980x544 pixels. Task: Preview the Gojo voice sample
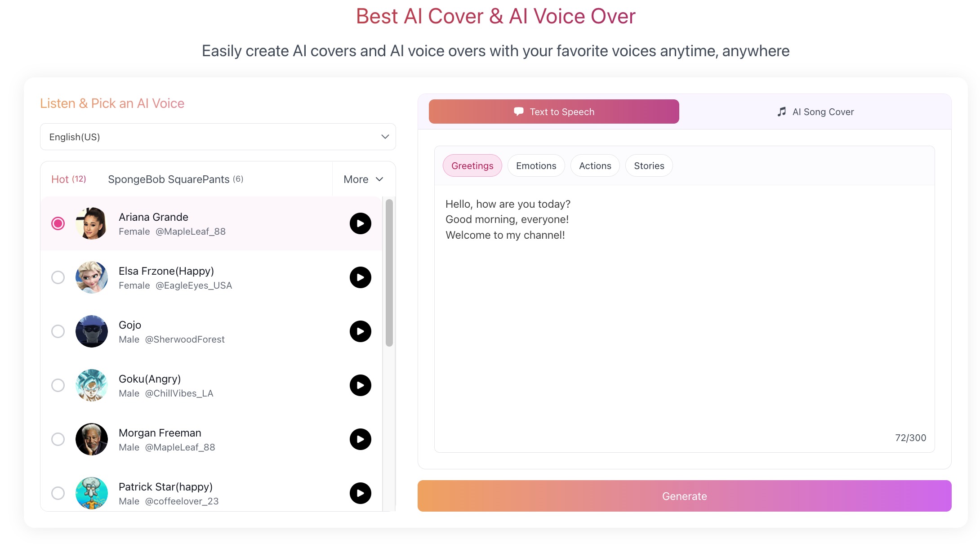pyautogui.click(x=360, y=331)
